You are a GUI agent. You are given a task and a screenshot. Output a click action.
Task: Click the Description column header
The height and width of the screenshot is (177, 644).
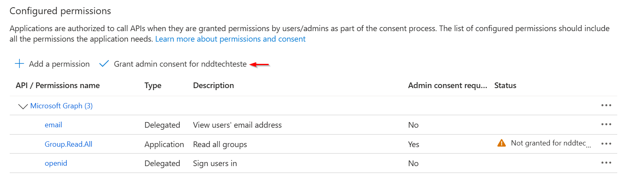click(213, 85)
